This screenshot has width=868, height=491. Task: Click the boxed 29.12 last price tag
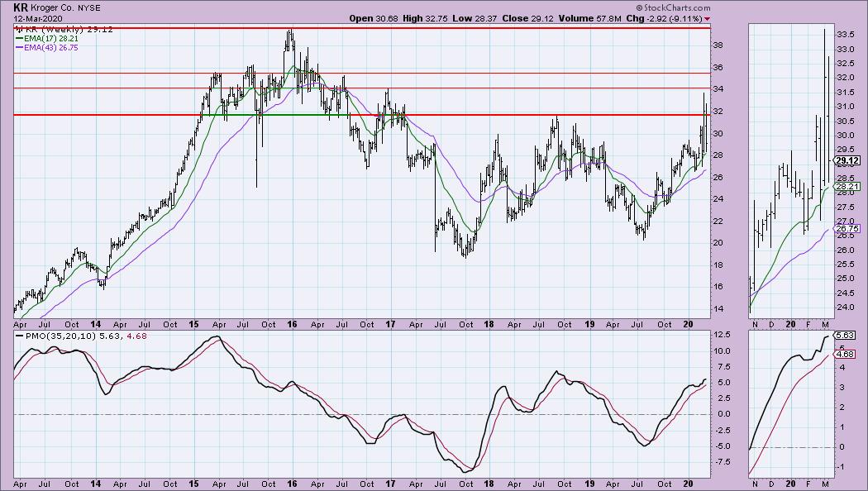click(x=847, y=162)
